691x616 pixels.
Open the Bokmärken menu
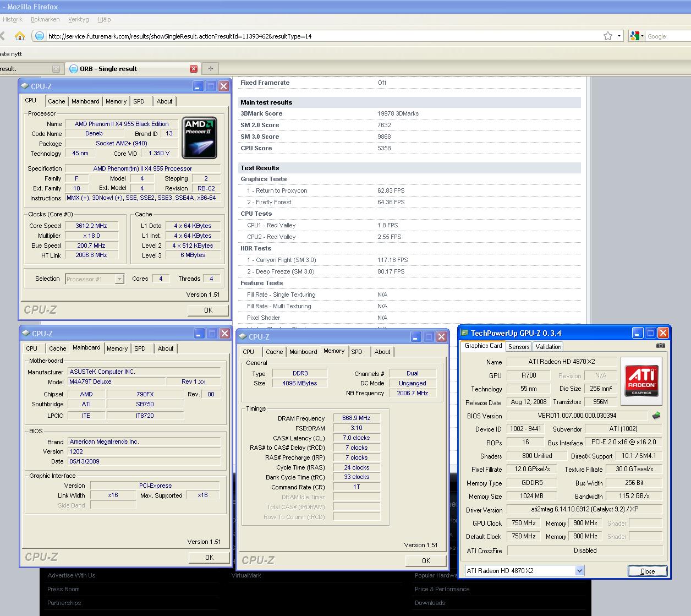(45, 19)
